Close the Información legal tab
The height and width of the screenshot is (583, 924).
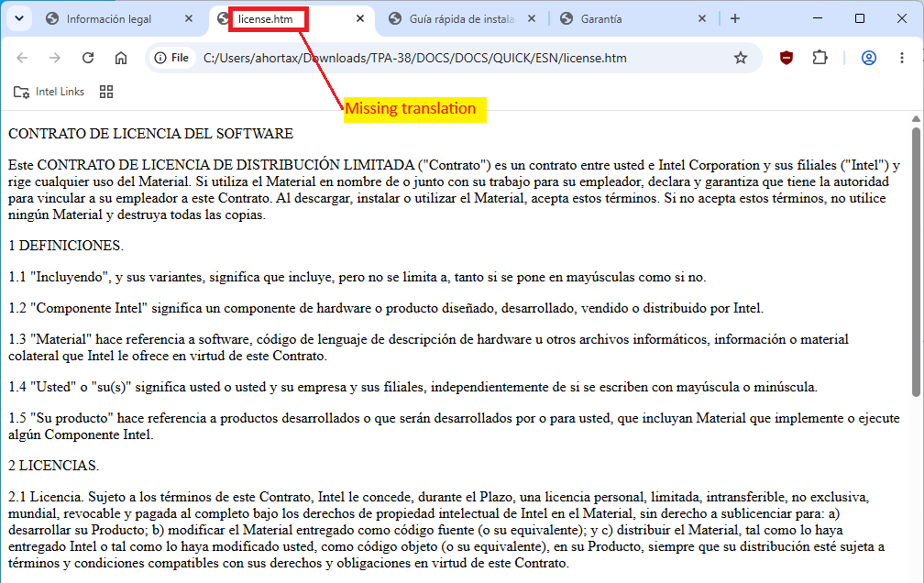[189, 19]
